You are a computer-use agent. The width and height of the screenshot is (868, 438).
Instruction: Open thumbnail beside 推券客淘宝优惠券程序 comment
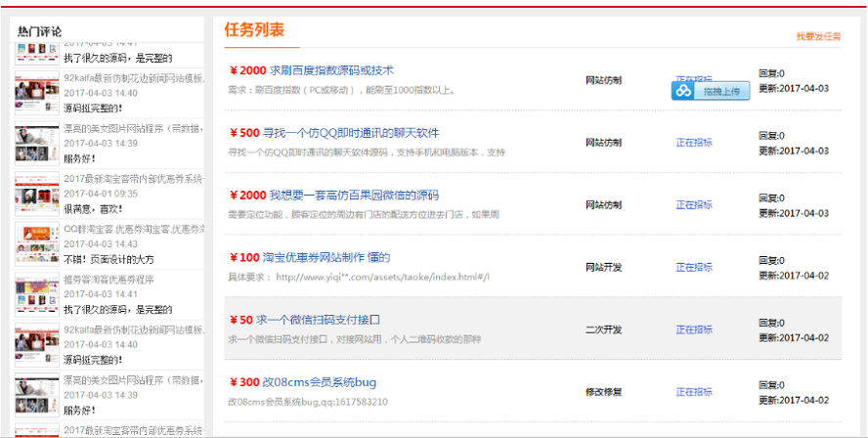(36, 293)
